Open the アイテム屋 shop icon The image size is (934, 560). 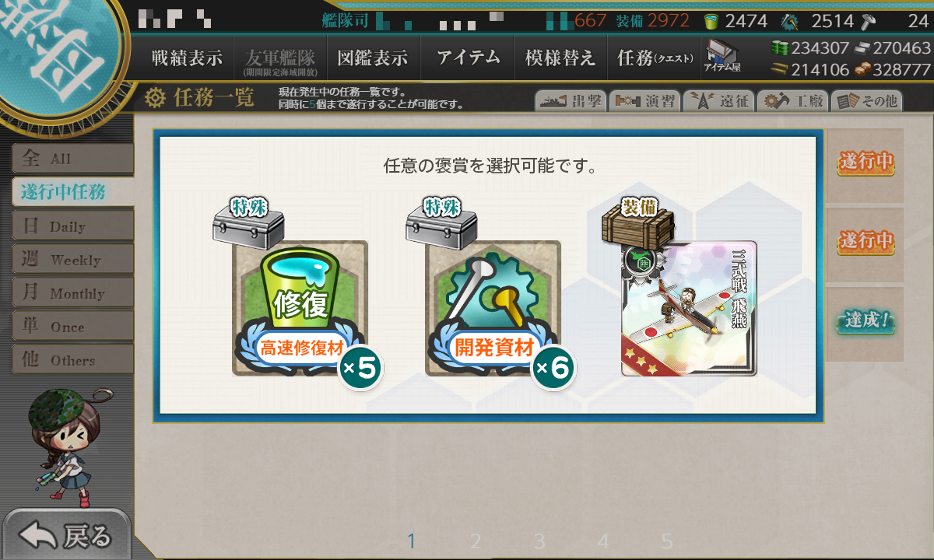click(x=722, y=55)
